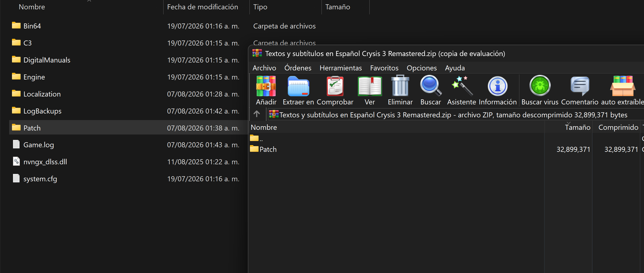Open the Opciones menu
This screenshot has height=273, width=644.
422,68
